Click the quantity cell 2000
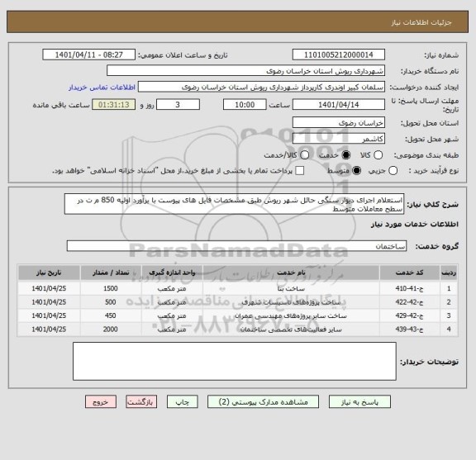 (x=111, y=330)
